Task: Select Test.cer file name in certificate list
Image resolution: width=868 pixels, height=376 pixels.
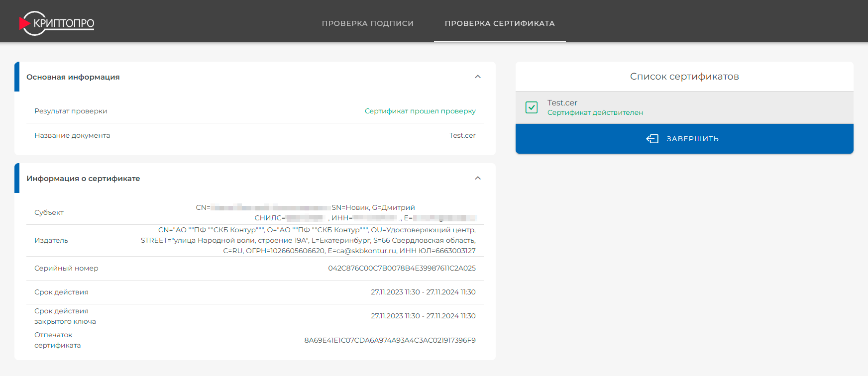Action: click(x=562, y=103)
